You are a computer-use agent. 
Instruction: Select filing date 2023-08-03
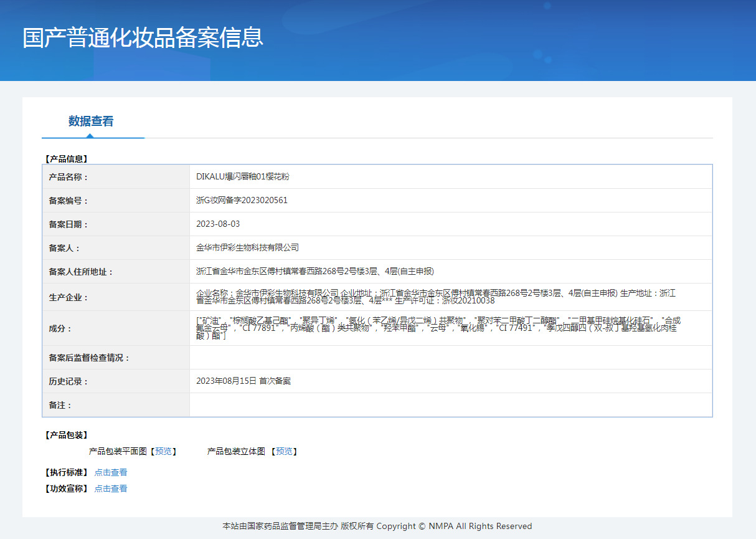[x=218, y=224]
